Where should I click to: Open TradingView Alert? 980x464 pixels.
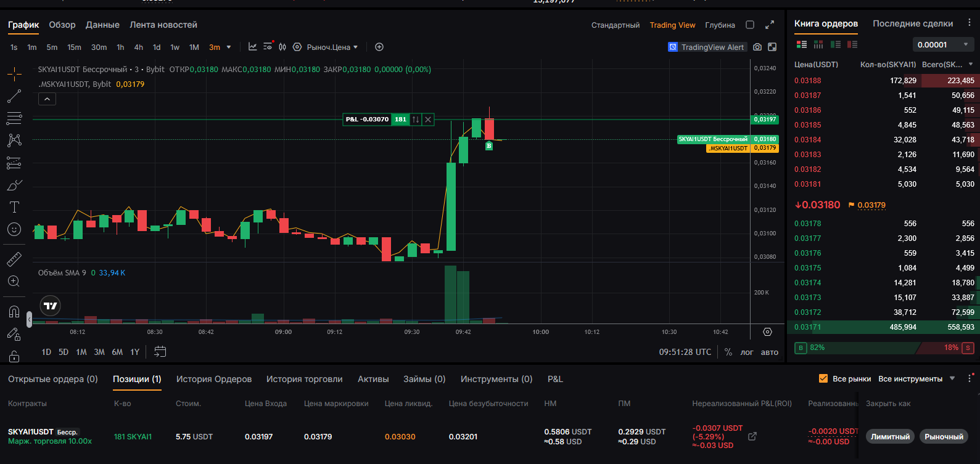[x=707, y=47]
